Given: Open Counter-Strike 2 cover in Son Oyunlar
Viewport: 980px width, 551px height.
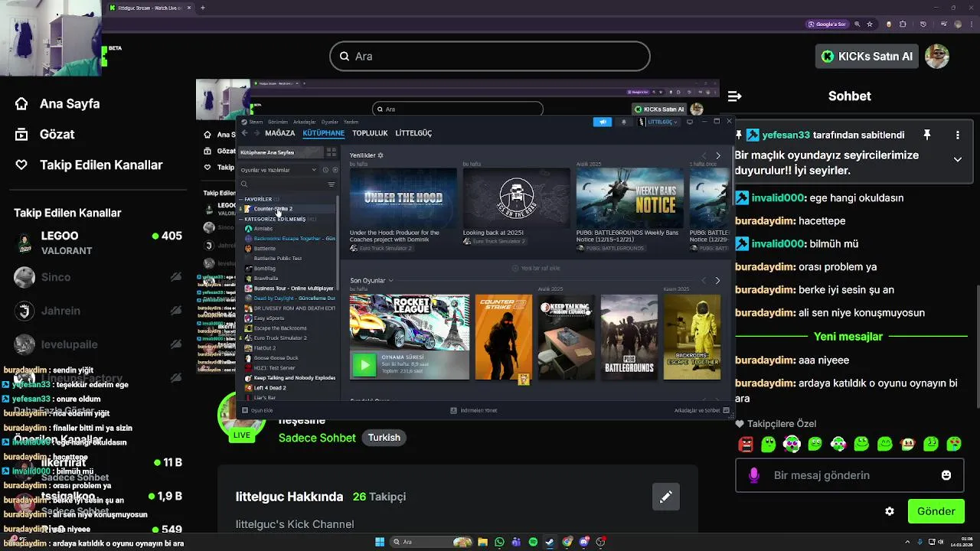Looking at the screenshot, I should coord(503,337).
